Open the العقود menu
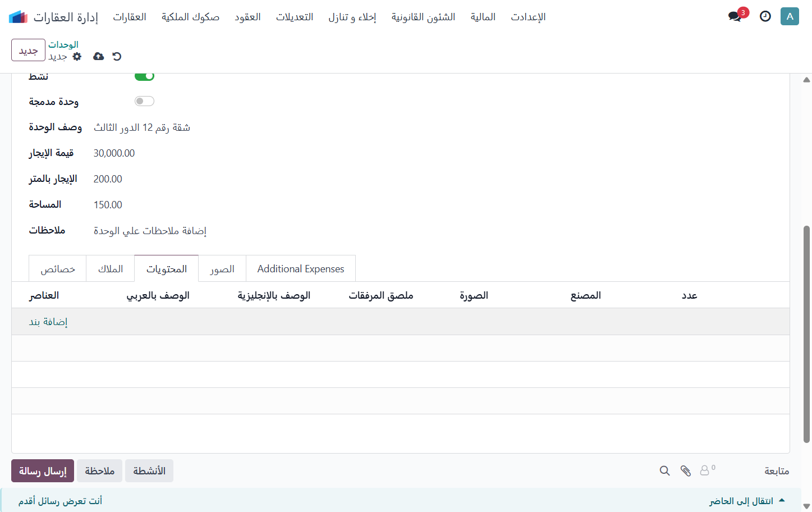The width and height of the screenshot is (812, 512). 247,17
